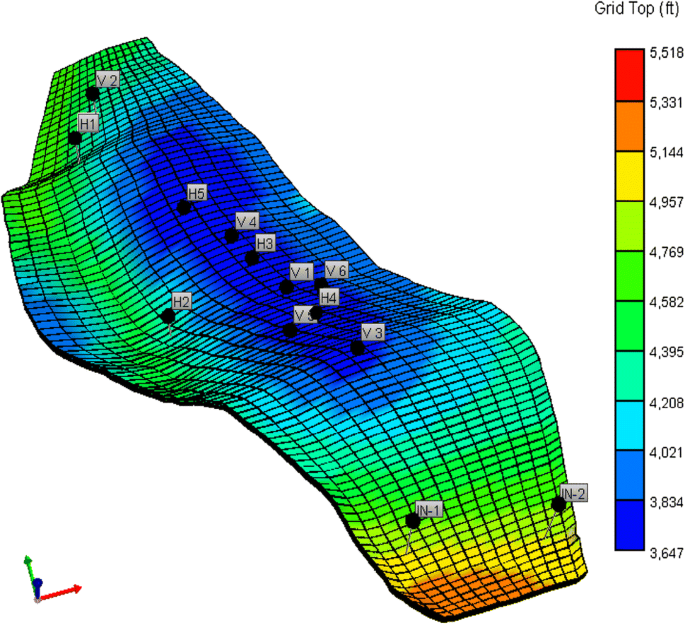Screen dimensions: 685x625
Task: Select the orange legend color band
Action: pos(630,126)
